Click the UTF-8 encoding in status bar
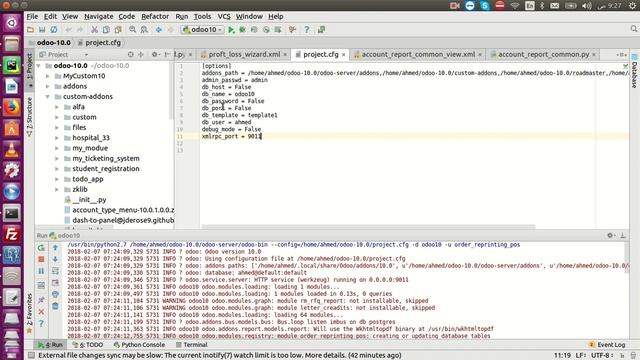The image size is (640, 360). click(602, 356)
